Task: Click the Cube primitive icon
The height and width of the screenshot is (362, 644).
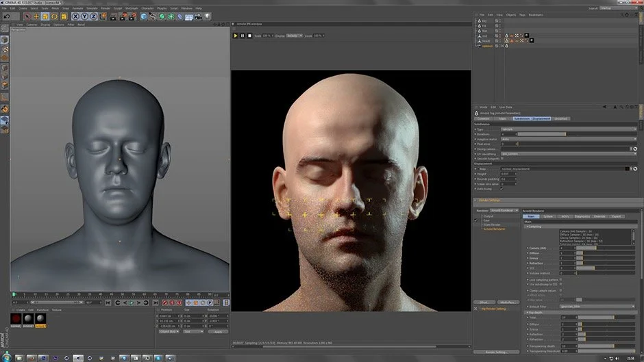Action: tap(144, 16)
